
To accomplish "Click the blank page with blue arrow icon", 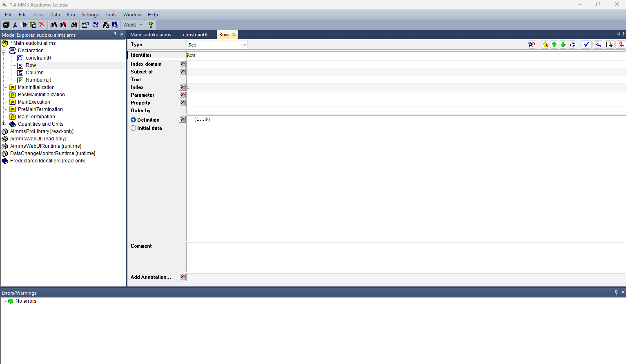I will click(609, 44).
